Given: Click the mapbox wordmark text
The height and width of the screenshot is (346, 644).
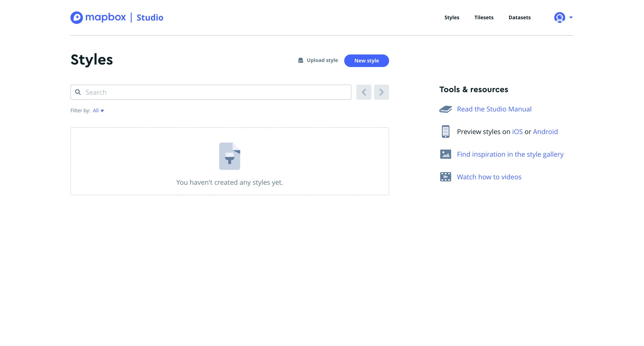Looking at the screenshot, I should pyautogui.click(x=105, y=17).
